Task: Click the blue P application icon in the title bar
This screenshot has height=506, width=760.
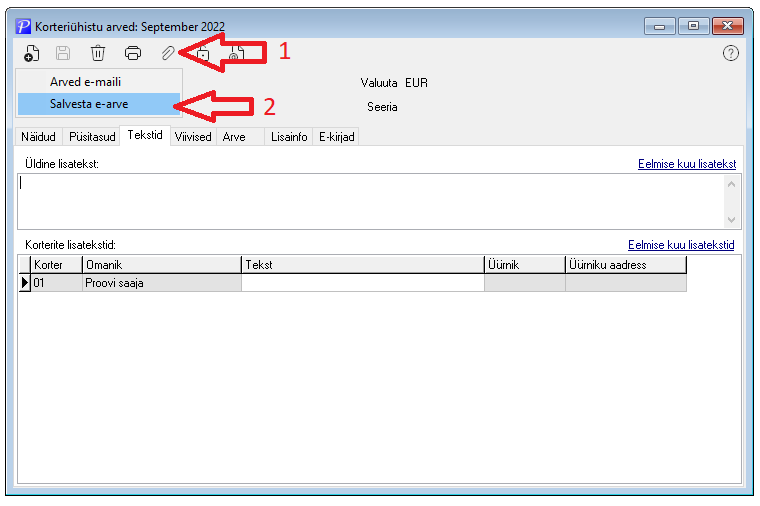Action: coord(23,26)
